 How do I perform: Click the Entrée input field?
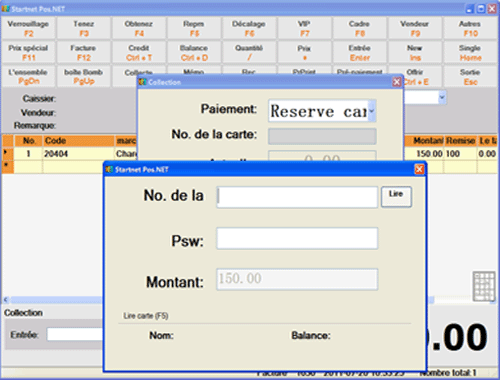coord(75,334)
